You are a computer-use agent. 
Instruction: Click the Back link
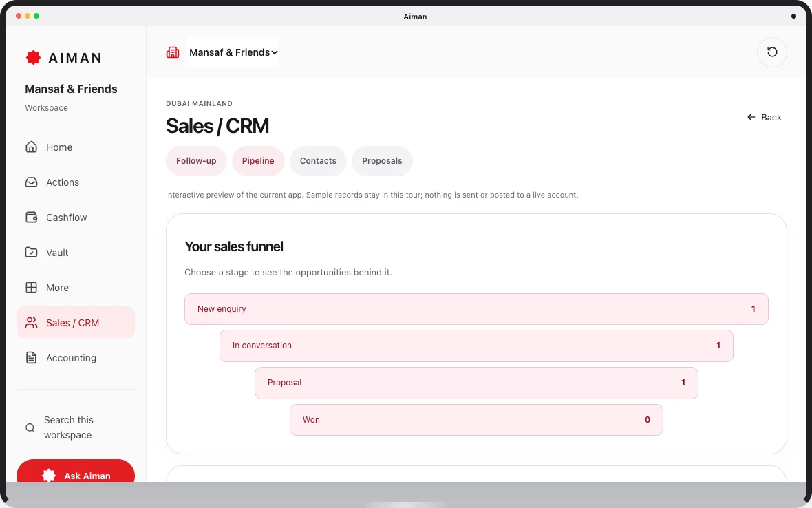point(765,117)
